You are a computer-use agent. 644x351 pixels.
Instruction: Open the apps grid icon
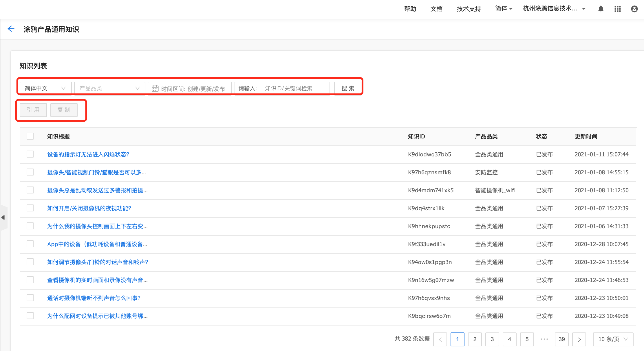coord(618,9)
